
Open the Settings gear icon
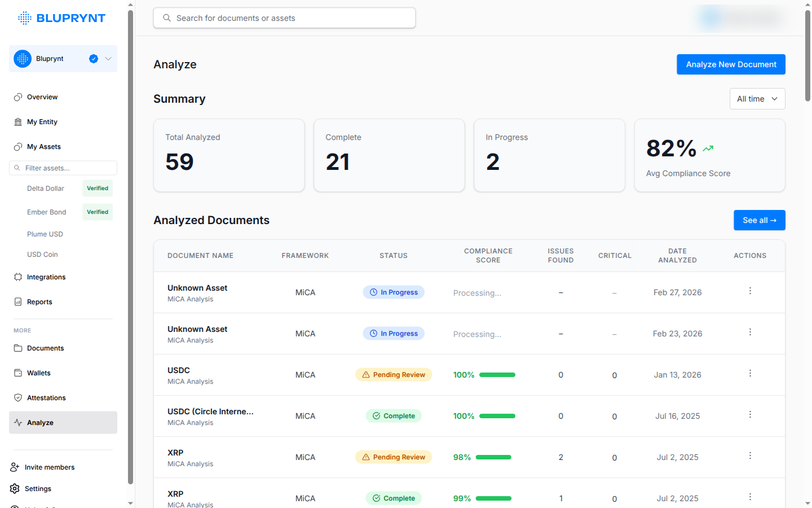(x=15, y=489)
